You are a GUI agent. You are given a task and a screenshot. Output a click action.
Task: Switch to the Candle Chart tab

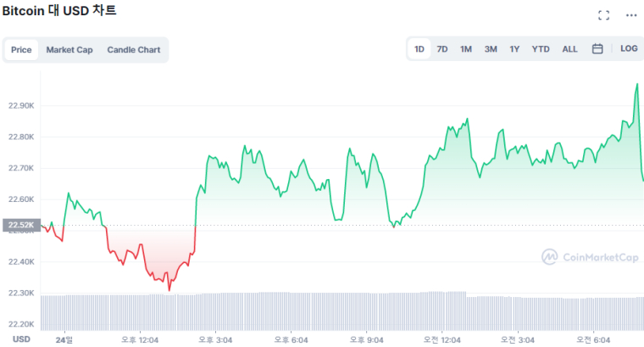tap(134, 50)
